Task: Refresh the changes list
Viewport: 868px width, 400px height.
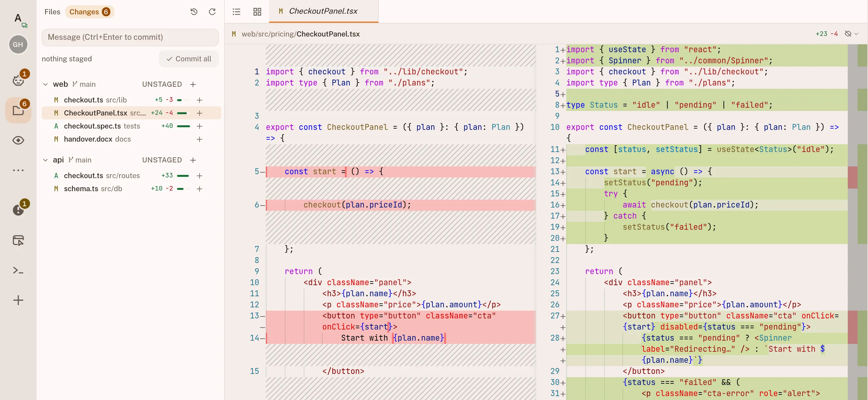Action: tap(212, 12)
